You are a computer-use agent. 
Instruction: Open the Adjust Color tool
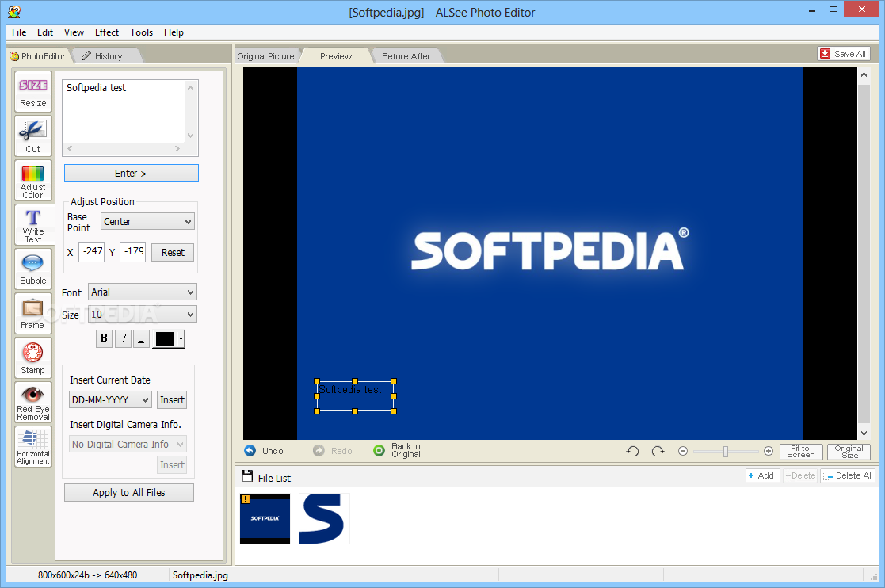tap(33, 180)
